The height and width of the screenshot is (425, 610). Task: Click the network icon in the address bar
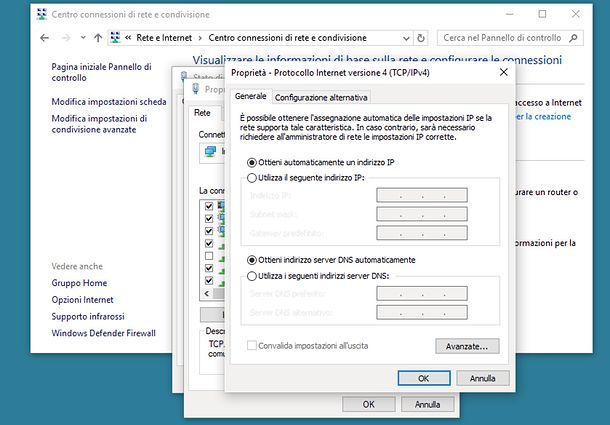coord(115,37)
